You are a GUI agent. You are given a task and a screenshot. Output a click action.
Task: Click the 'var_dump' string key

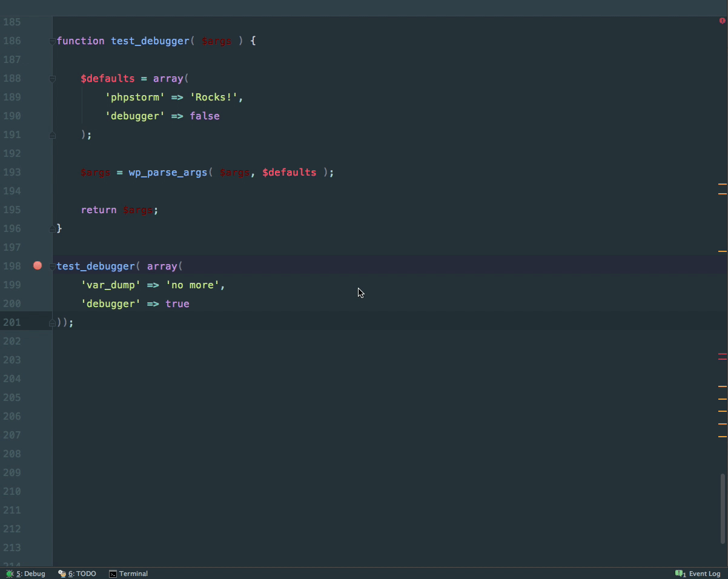[111, 285]
